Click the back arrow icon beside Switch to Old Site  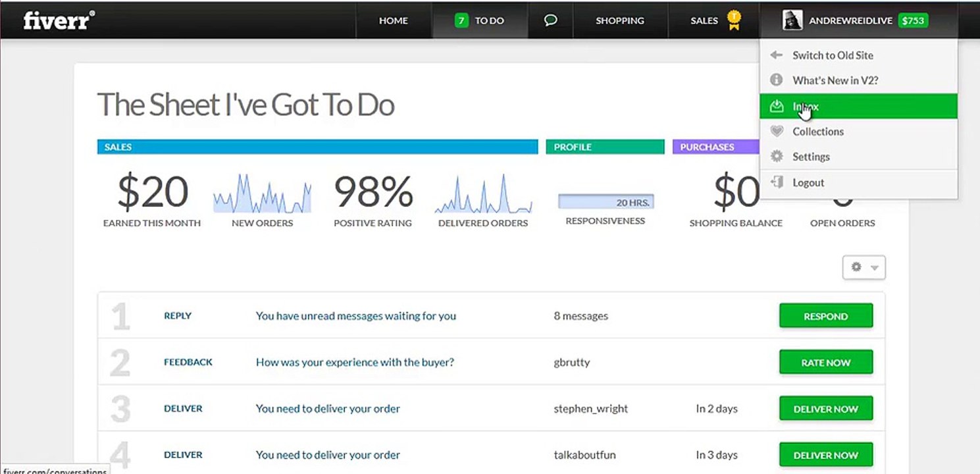(777, 55)
